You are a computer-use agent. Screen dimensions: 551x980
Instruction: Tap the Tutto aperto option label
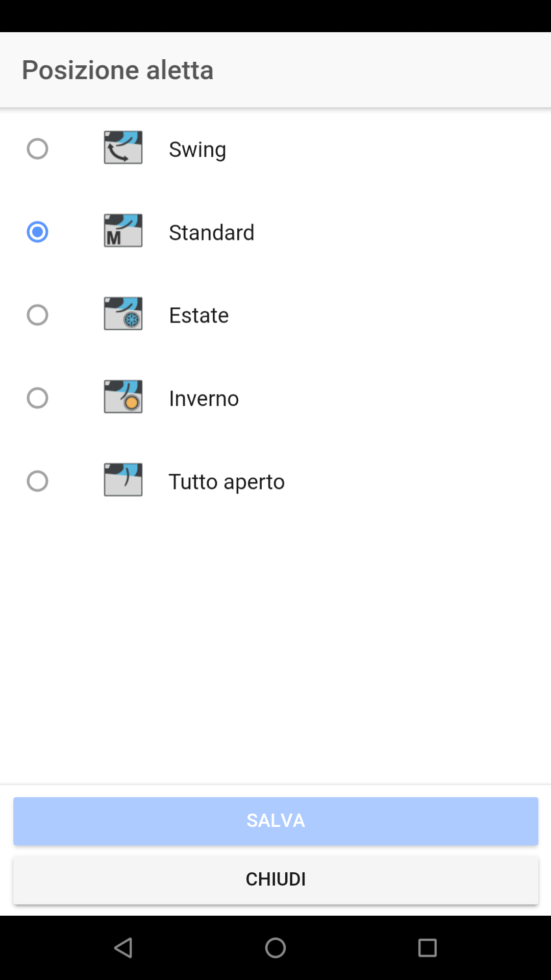coord(227,482)
